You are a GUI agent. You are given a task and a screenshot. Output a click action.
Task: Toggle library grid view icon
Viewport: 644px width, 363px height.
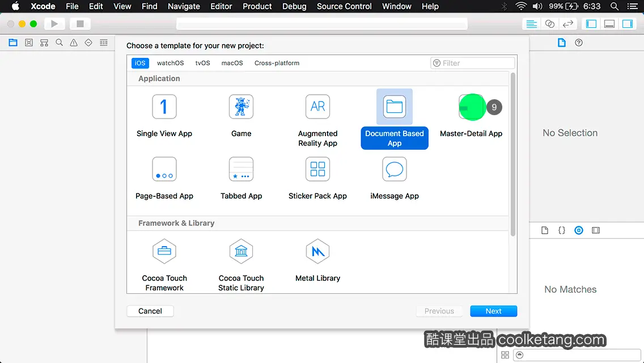(x=505, y=355)
